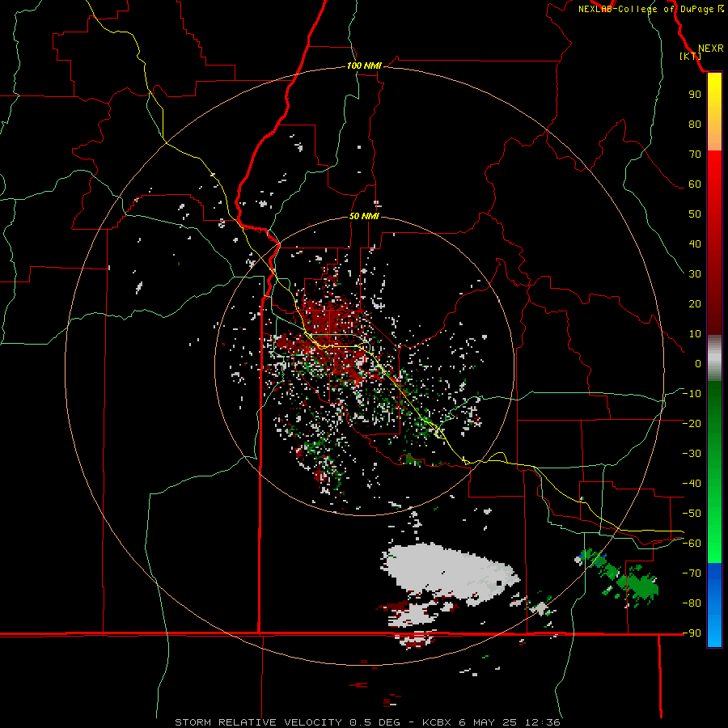Click the 50 value on velocity scale
This screenshot has width=728, height=728.
point(695,214)
